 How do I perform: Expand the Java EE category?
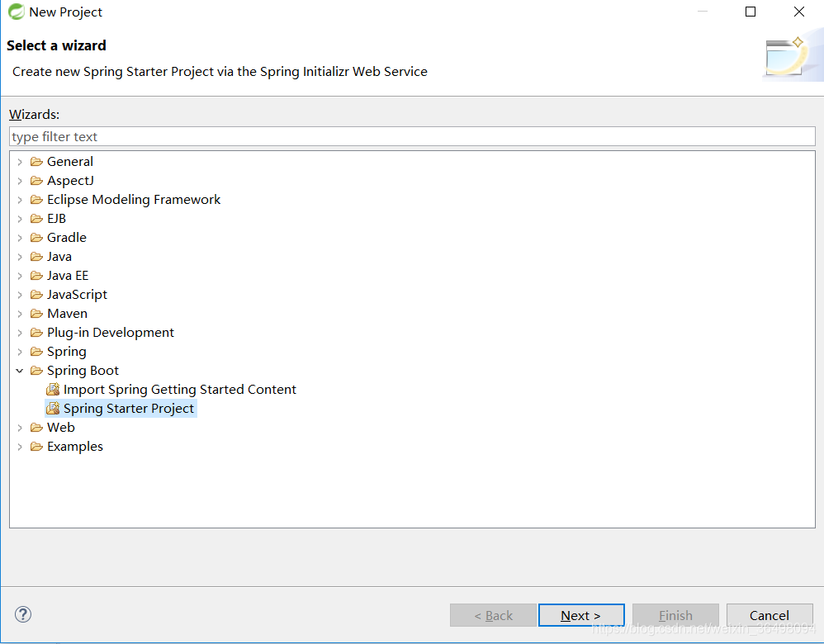click(x=20, y=276)
